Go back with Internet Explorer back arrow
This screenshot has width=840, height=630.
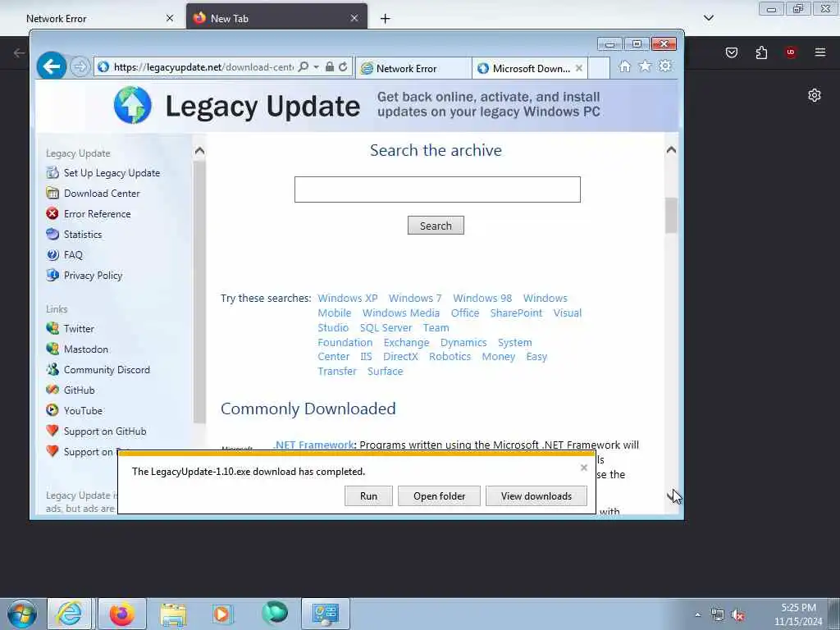(x=52, y=66)
